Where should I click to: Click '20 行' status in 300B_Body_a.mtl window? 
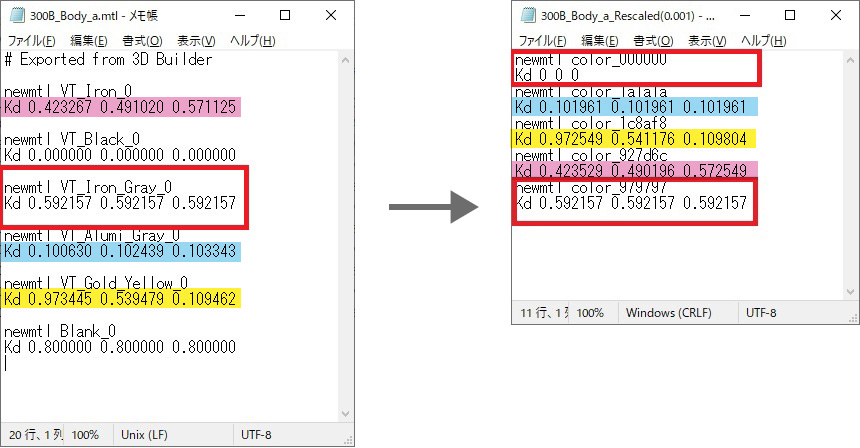click(36, 435)
